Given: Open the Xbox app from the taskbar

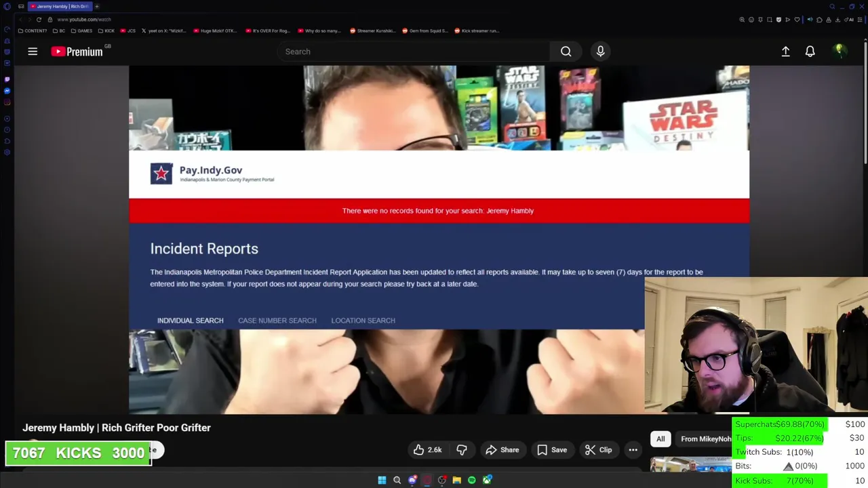Looking at the screenshot, I should click(487, 480).
